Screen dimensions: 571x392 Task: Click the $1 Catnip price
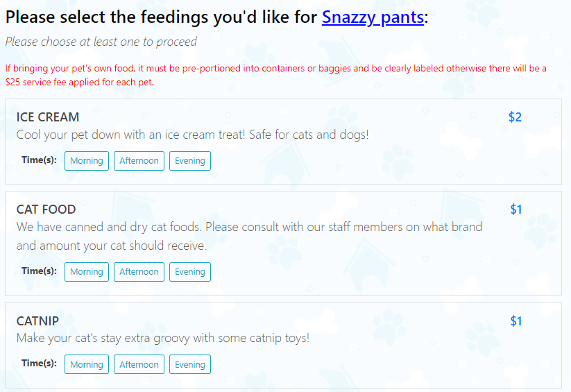pyautogui.click(x=516, y=321)
